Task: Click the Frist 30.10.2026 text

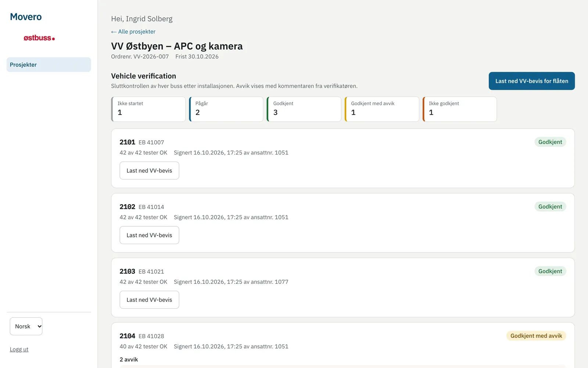Action: tap(197, 57)
